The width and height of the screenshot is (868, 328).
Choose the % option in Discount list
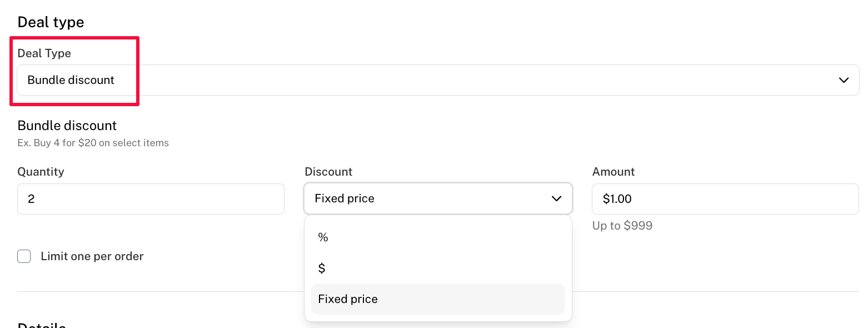point(438,237)
